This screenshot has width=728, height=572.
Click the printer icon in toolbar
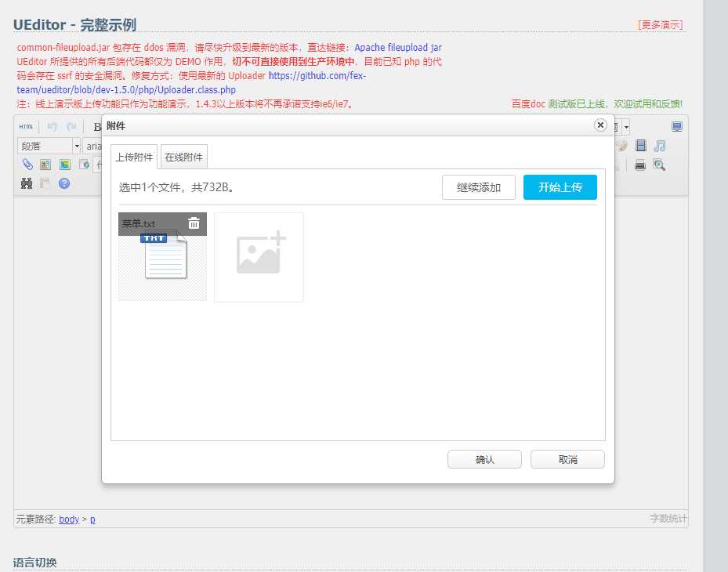pyautogui.click(x=640, y=165)
